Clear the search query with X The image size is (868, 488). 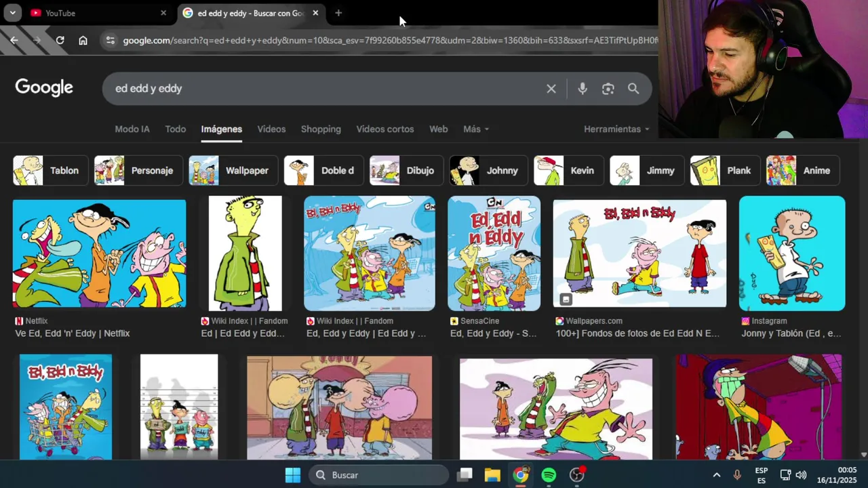551,89
